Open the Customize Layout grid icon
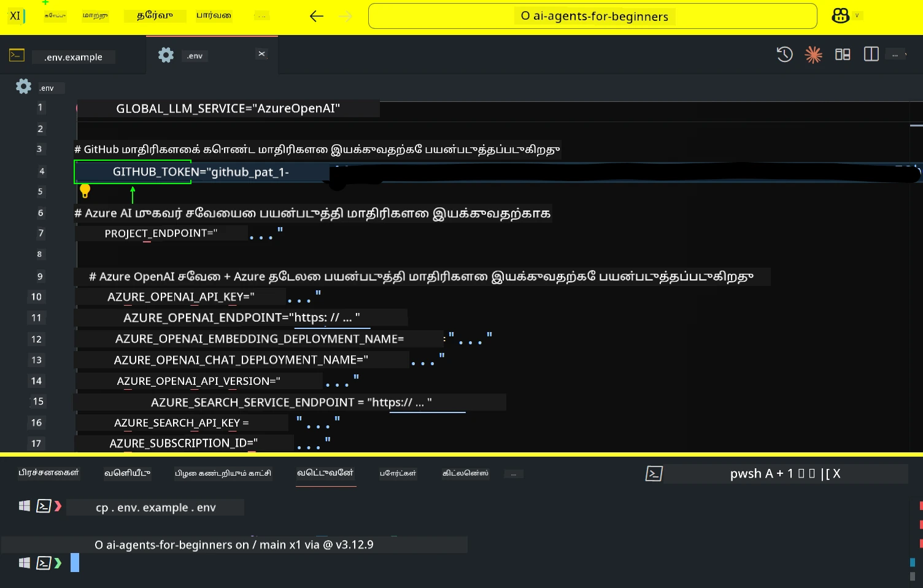The image size is (923, 588). pyautogui.click(x=842, y=54)
